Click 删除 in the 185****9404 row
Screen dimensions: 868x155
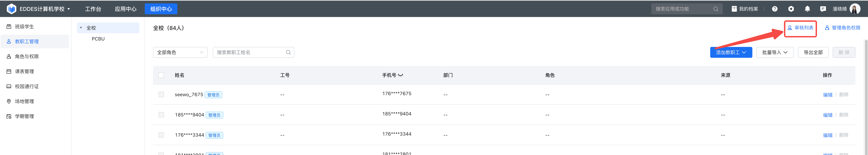pos(843,115)
